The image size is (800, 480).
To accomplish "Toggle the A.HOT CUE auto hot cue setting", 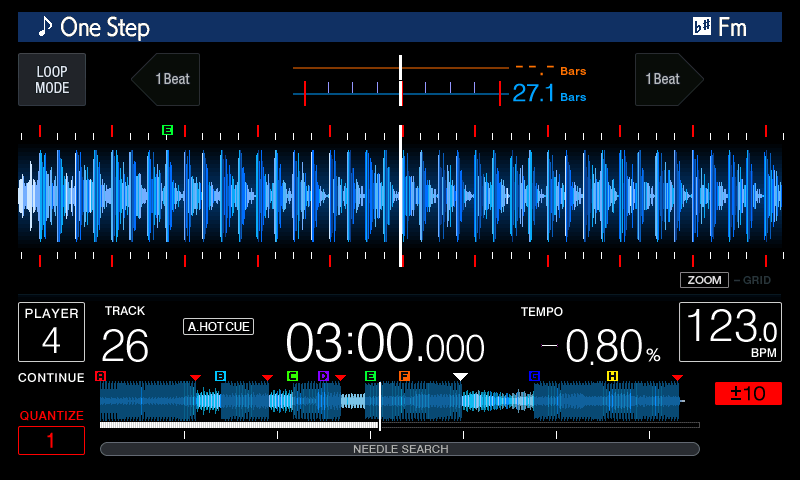I will click(218, 326).
